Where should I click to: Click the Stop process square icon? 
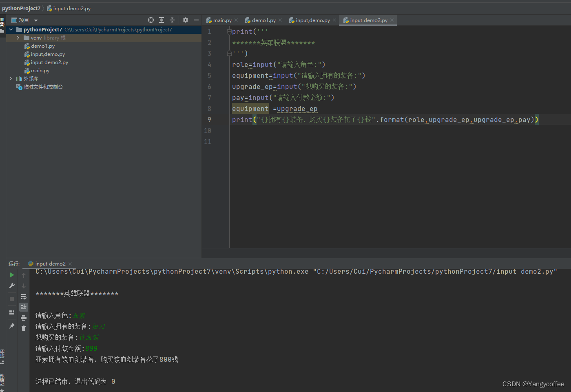(12, 299)
